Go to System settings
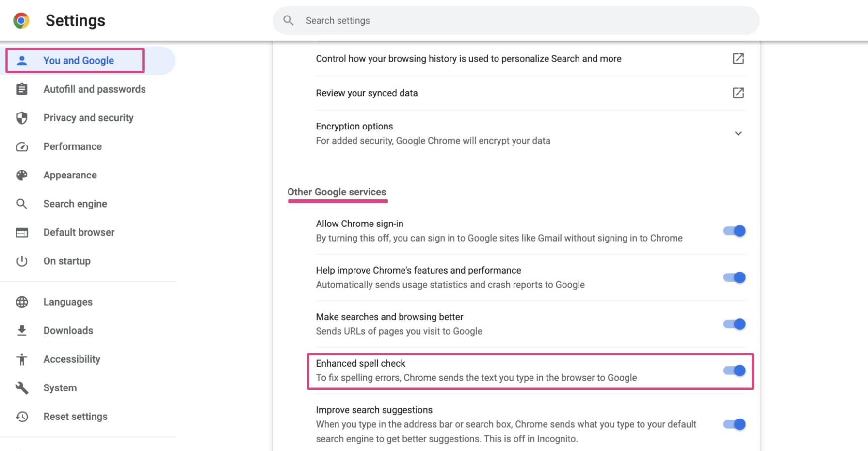This screenshot has height=451, width=868. (60, 387)
